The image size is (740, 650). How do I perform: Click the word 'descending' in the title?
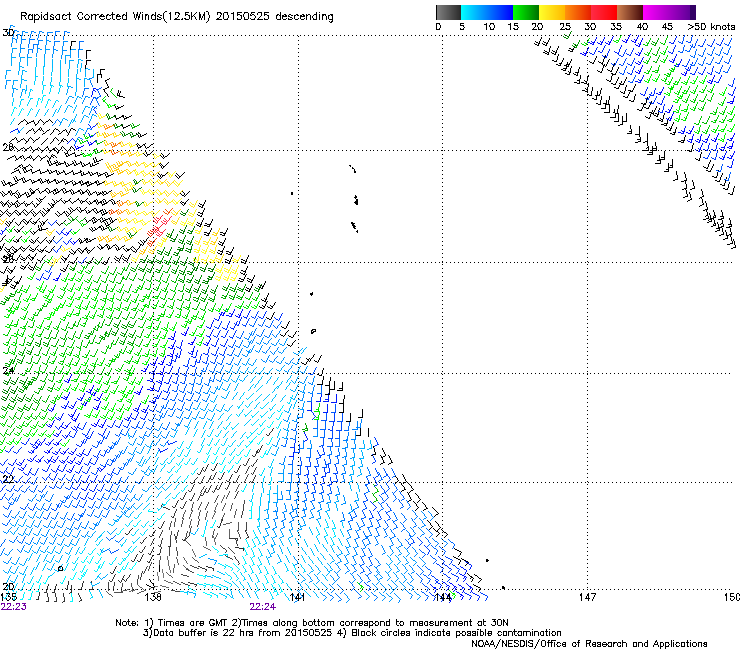(304, 17)
